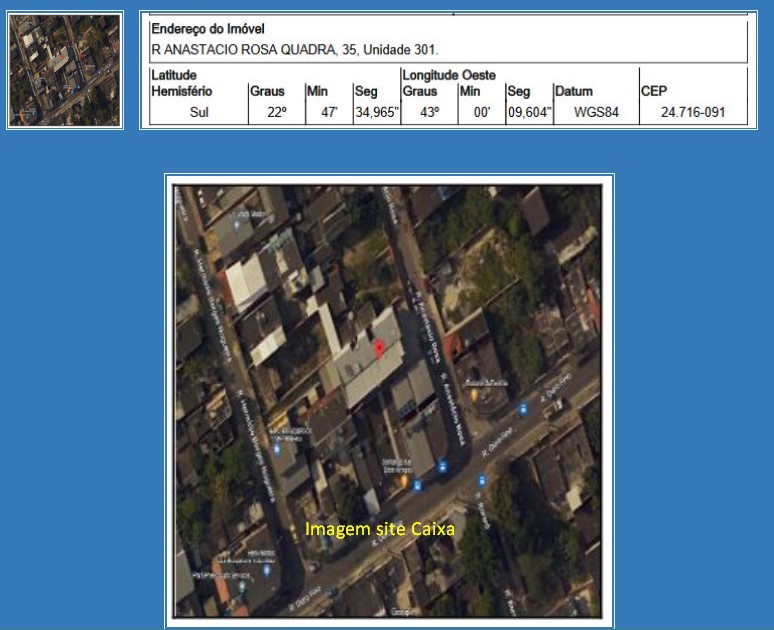Click the blue bus stop icon south of the Ouro Fino intersection
The height and width of the screenshot is (630, 774).
click(482, 480)
